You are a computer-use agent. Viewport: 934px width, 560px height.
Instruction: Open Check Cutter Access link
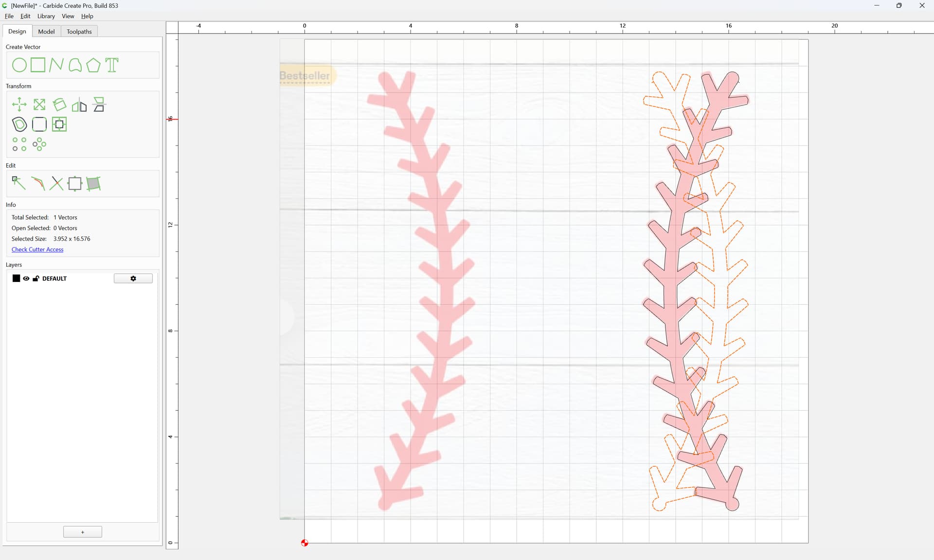tap(37, 249)
